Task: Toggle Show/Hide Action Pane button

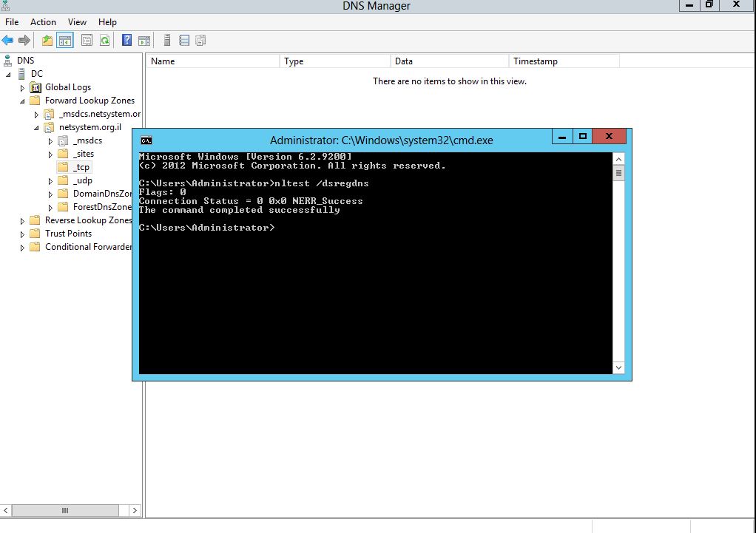Action: (x=144, y=41)
